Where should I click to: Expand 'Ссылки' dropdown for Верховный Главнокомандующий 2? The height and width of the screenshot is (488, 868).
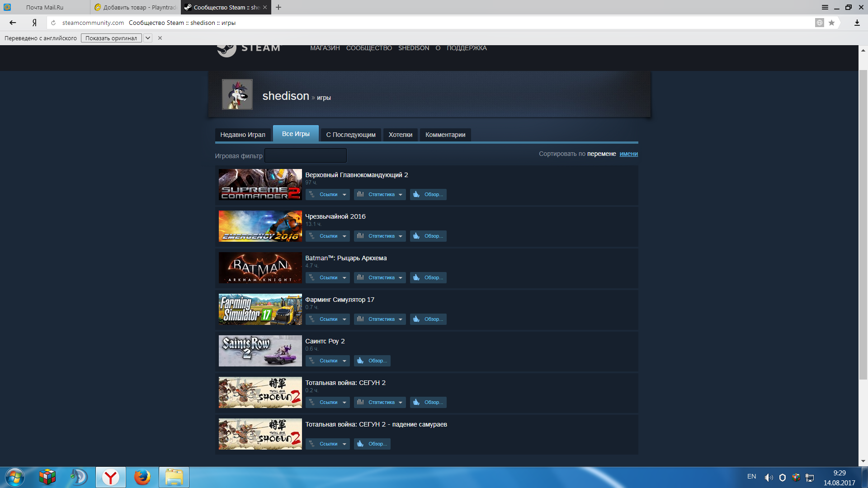click(x=328, y=194)
